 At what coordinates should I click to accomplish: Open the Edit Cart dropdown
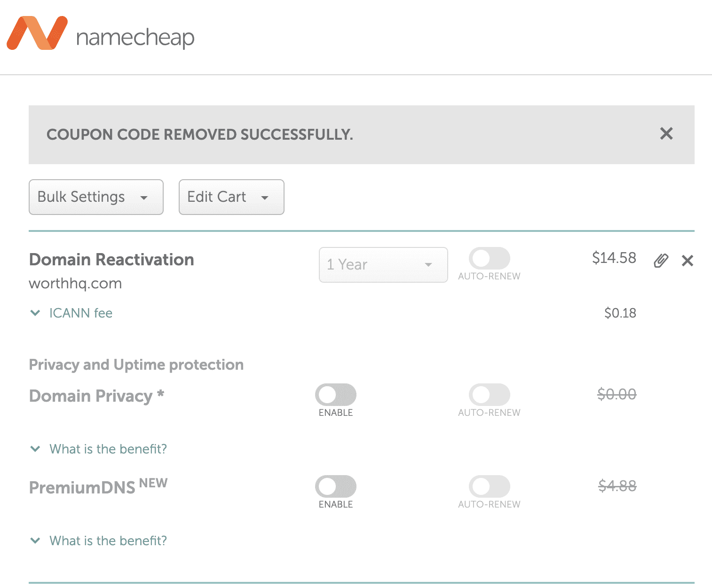(x=231, y=197)
